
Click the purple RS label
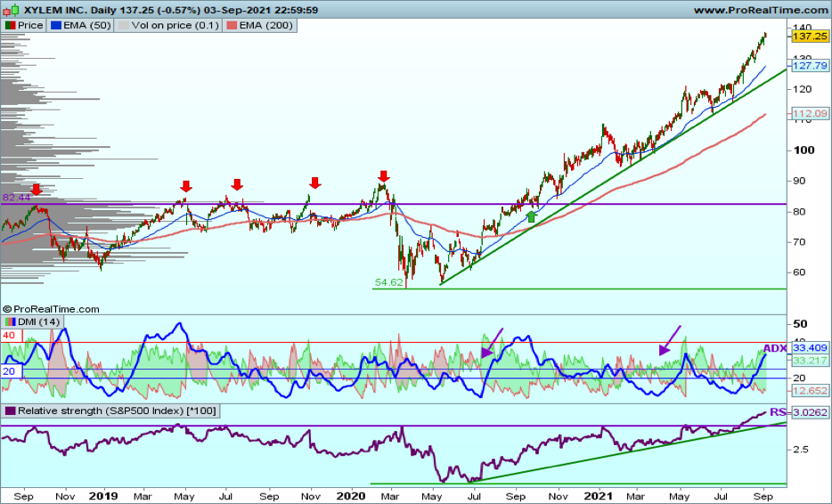point(778,412)
